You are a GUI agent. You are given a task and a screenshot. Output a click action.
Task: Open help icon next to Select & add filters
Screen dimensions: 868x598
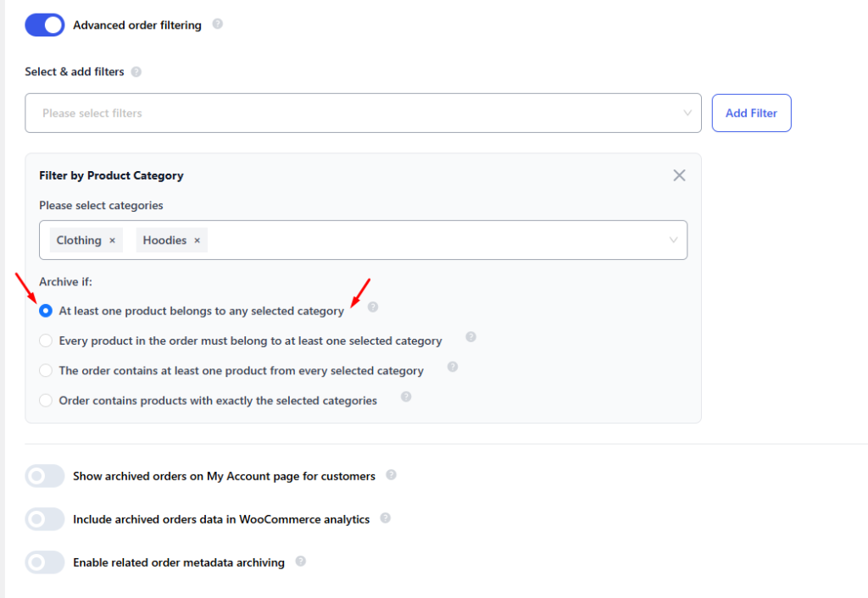(136, 72)
